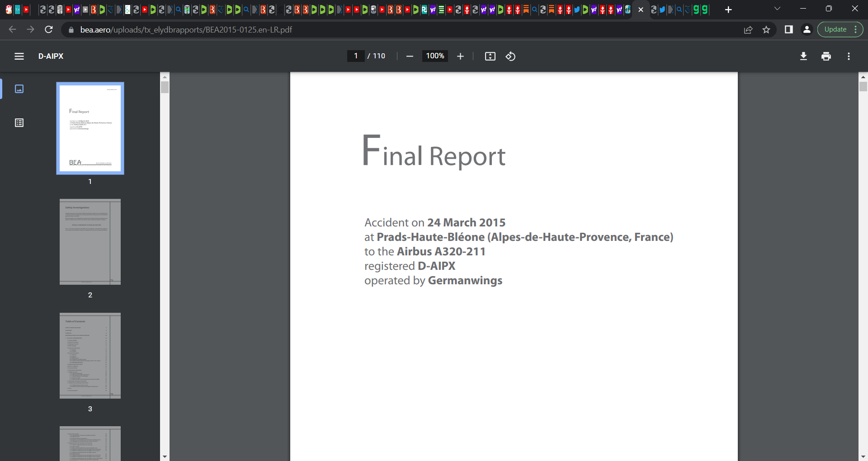Click the D-AIPX document title
868x461 pixels.
51,56
